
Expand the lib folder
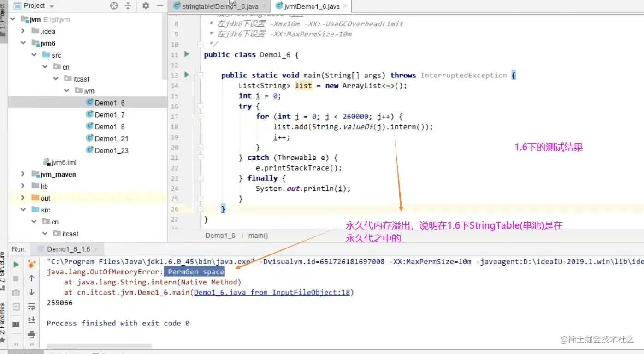pos(23,186)
